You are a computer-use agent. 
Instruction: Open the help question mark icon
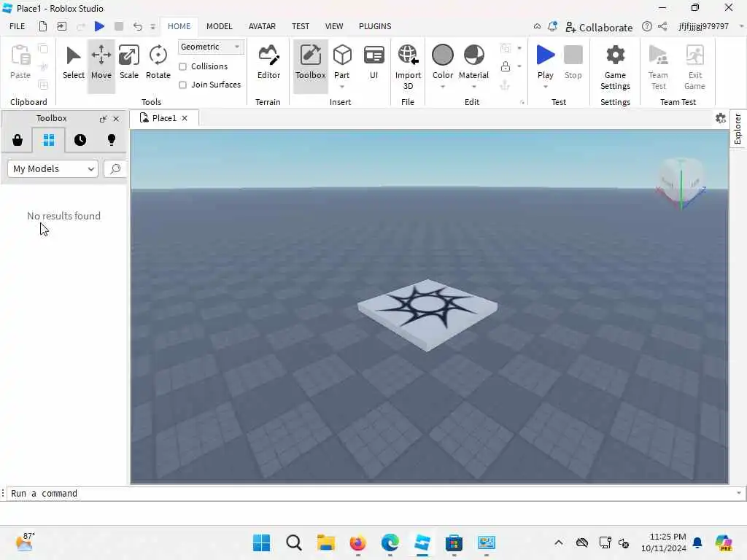coord(646,26)
